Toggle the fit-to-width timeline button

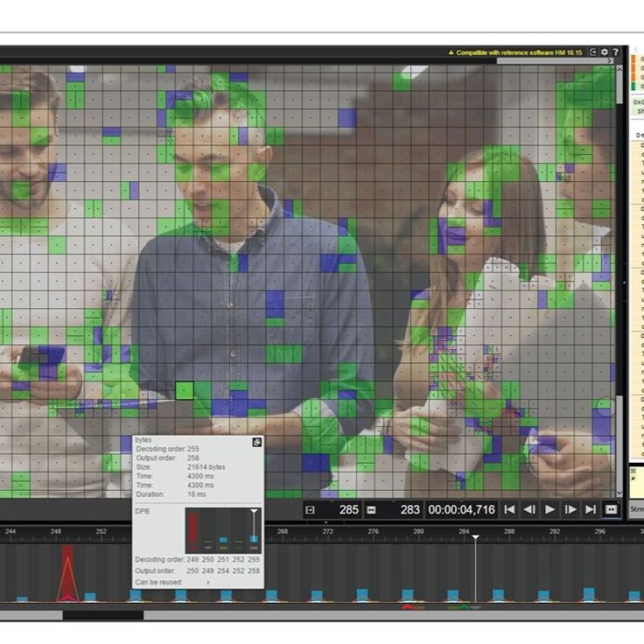(611, 510)
